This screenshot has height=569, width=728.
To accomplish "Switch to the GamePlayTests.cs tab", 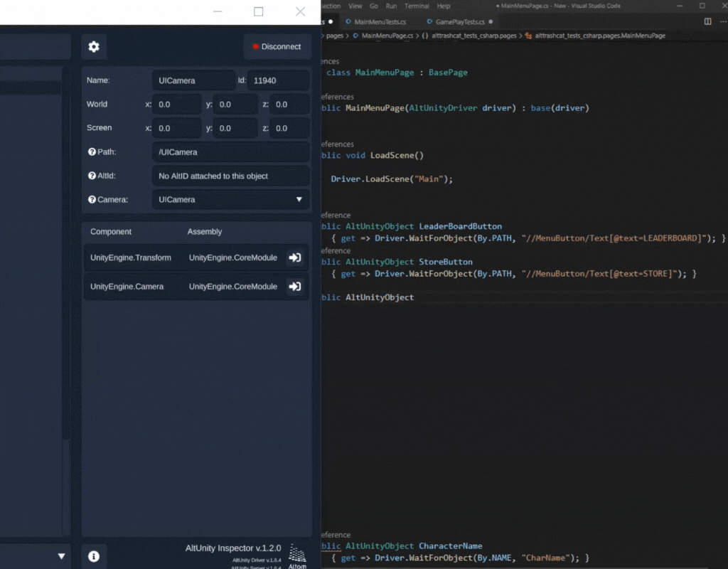I will click(x=460, y=22).
